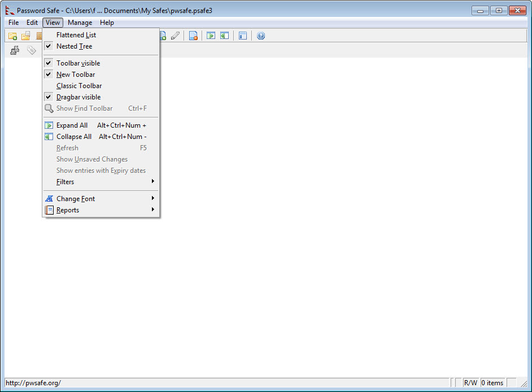Click the R/W status bar indicator
Screen dimensions: 532x392
pyautogui.click(x=470, y=383)
